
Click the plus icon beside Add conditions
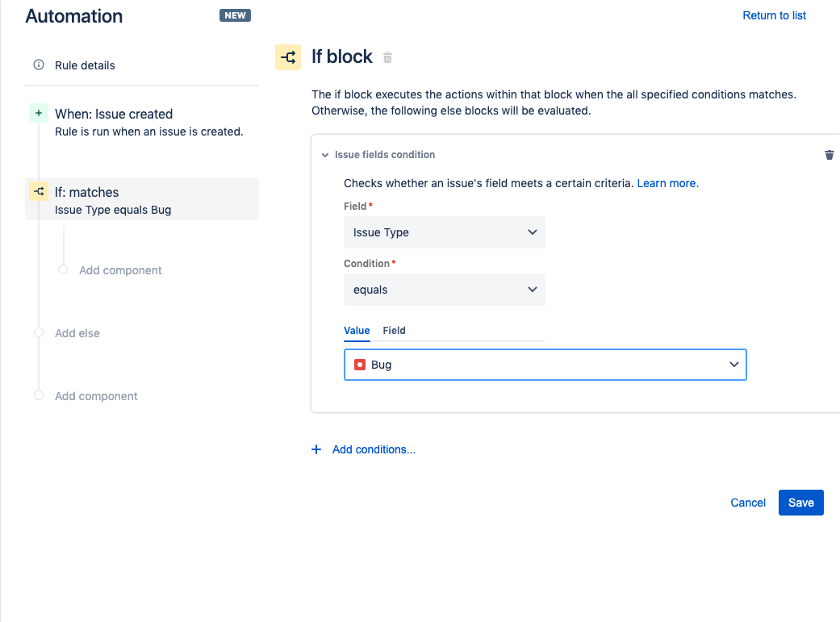(x=316, y=449)
